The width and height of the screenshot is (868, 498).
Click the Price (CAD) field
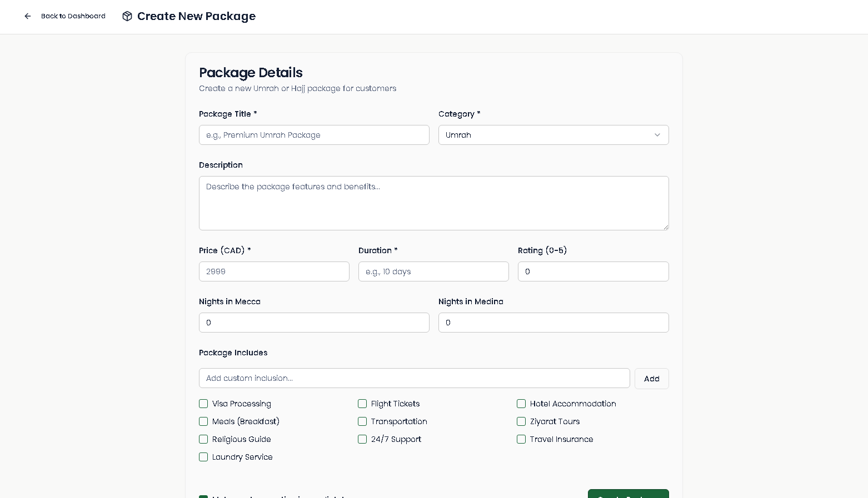tap(274, 271)
